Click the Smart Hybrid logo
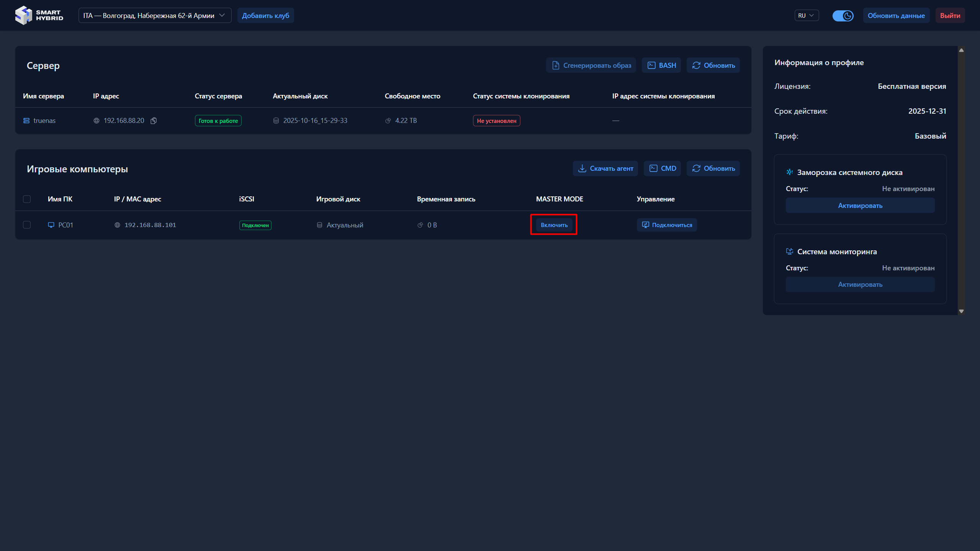This screenshot has height=551, width=980. tap(39, 15)
